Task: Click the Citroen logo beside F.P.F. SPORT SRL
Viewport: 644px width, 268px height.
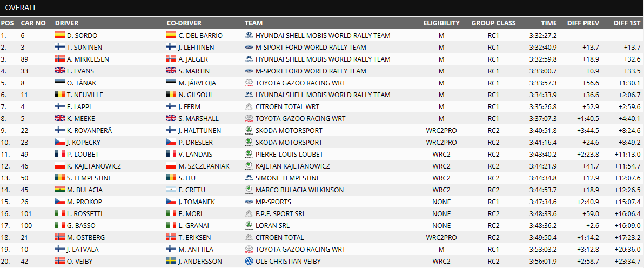Action: click(249, 214)
